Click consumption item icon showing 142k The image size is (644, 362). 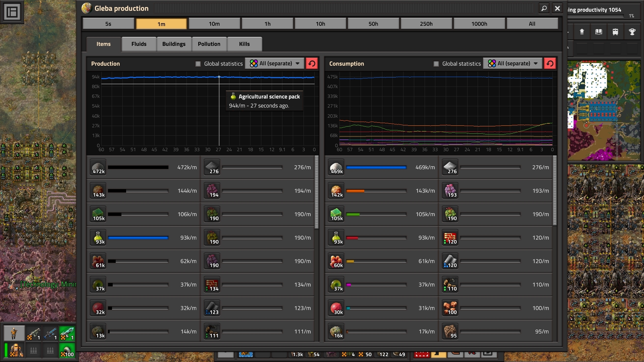coord(336,191)
